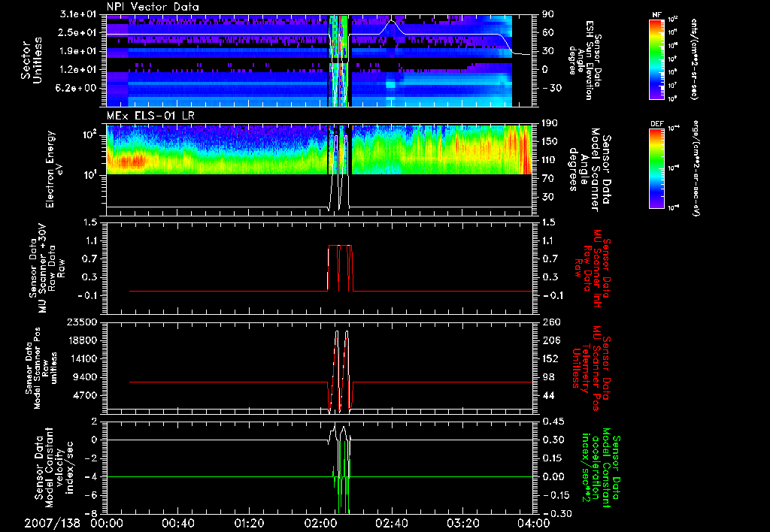Click the green acceleration axis label
The width and height of the screenshot is (770, 532).
point(601,467)
